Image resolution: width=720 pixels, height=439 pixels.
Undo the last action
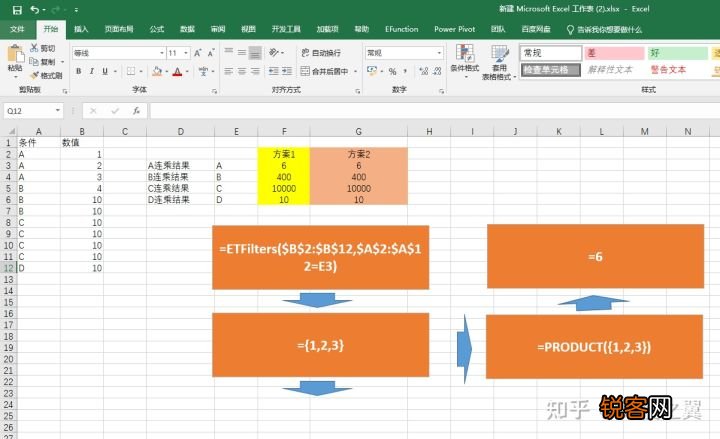pos(35,10)
